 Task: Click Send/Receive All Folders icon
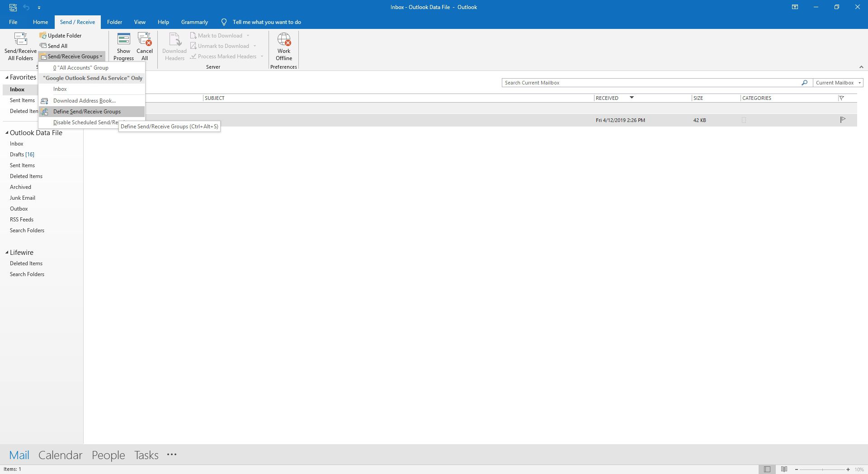[20, 39]
